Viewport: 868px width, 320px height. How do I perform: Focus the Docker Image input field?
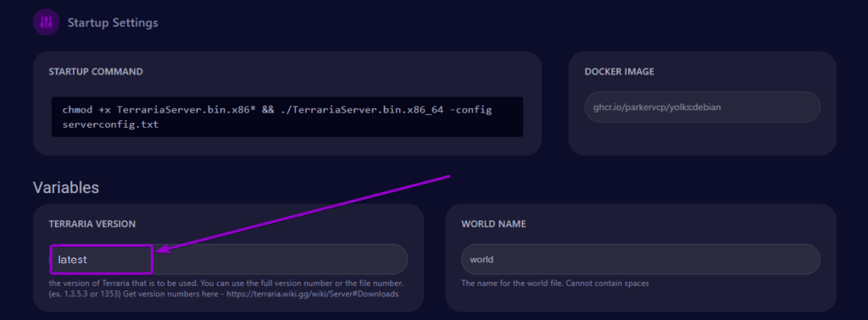click(702, 107)
